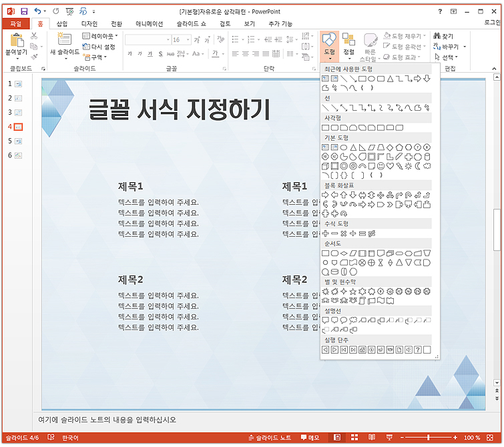The width and height of the screenshot is (504, 447).
Task: Choose the isosceles triangle basic shape
Action: coord(353,147)
